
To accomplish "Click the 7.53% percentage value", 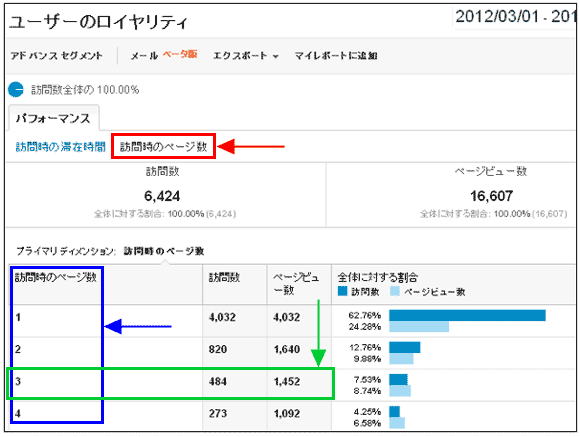I will click(367, 380).
